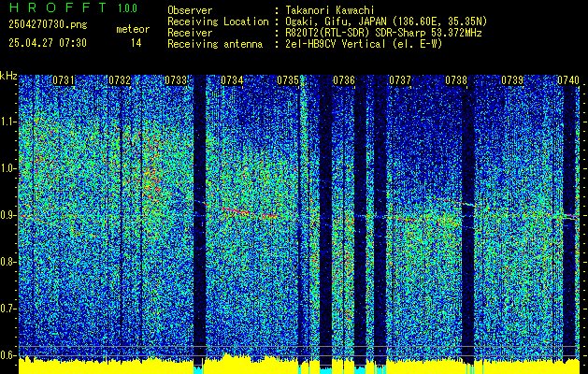Click the Receiving antenna label

[x=215, y=44]
